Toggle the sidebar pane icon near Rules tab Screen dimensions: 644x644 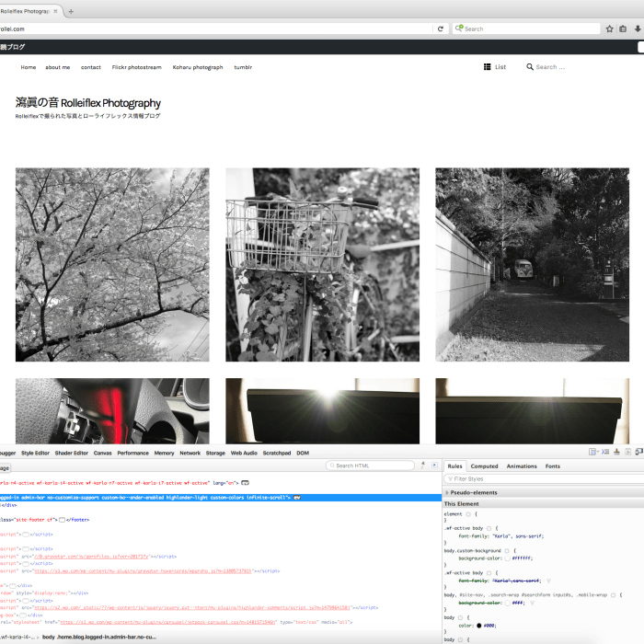coord(435,466)
